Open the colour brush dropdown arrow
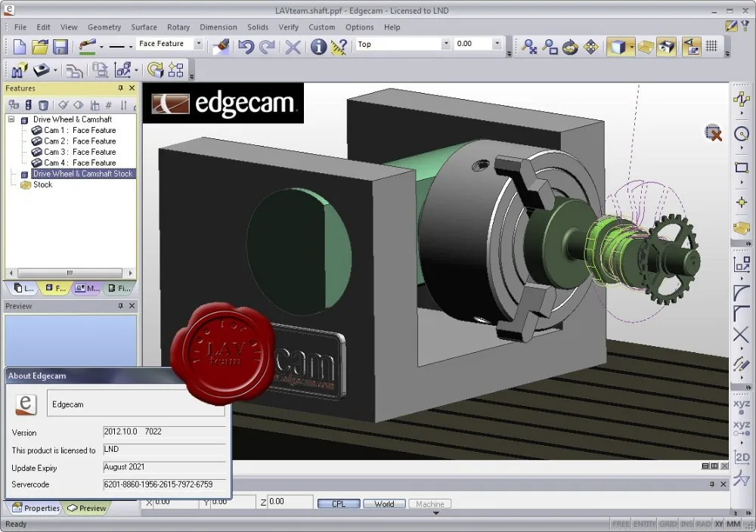 tap(101, 47)
